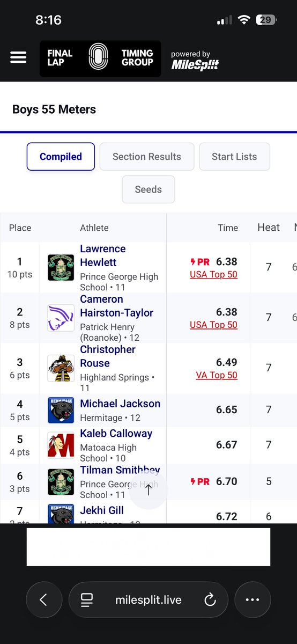Switch to Section Results tab

(147, 157)
